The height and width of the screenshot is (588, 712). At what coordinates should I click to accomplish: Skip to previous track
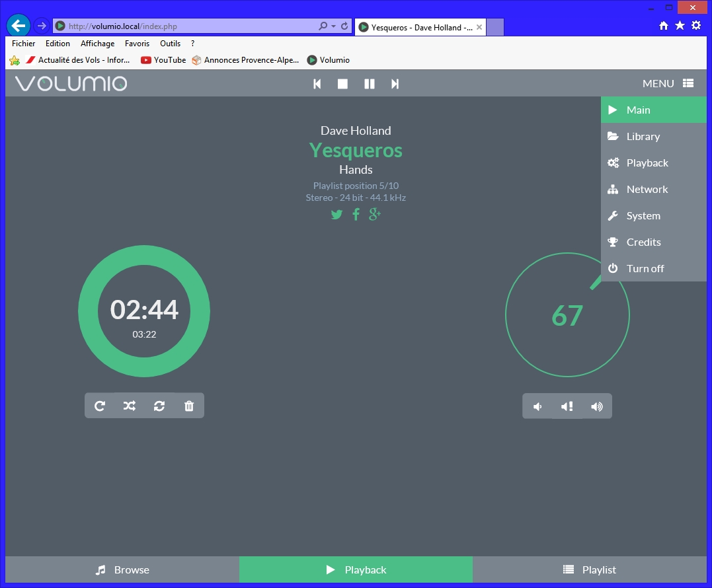(317, 84)
